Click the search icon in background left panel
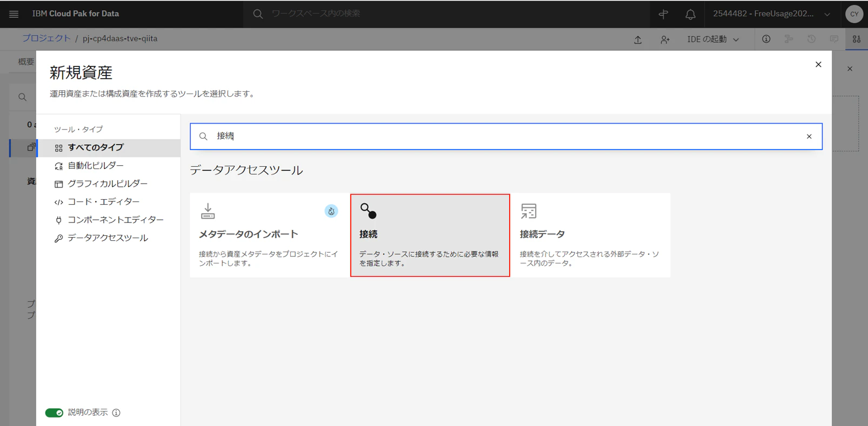The width and height of the screenshot is (868, 426). click(x=22, y=97)
